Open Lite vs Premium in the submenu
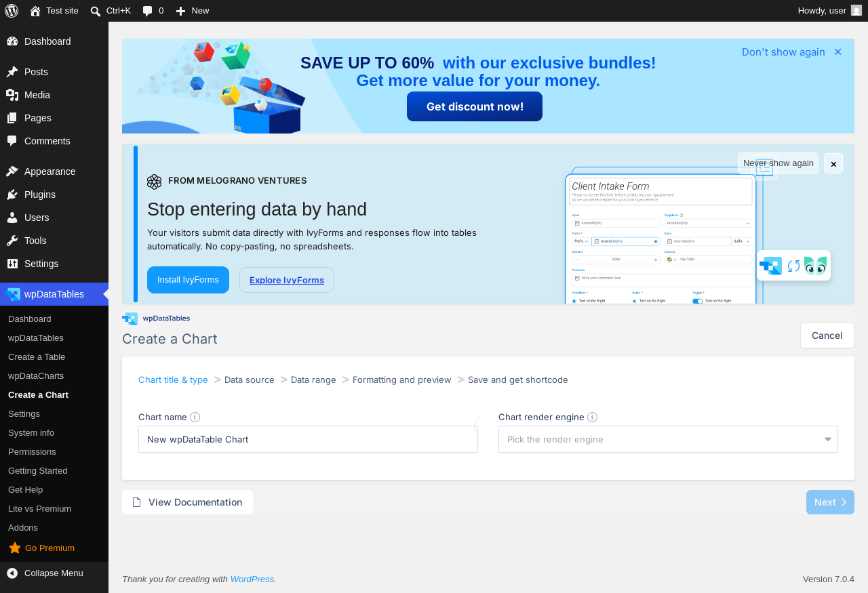 coord(39,508)
